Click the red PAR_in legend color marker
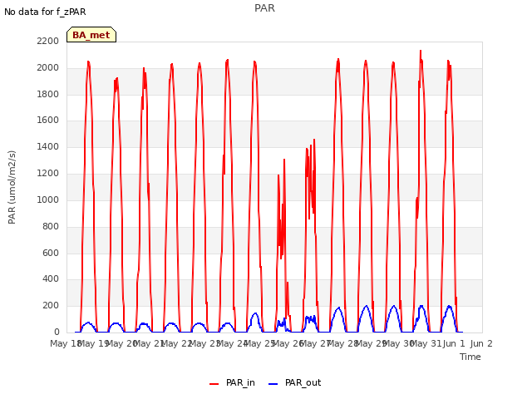 [214, 384]
